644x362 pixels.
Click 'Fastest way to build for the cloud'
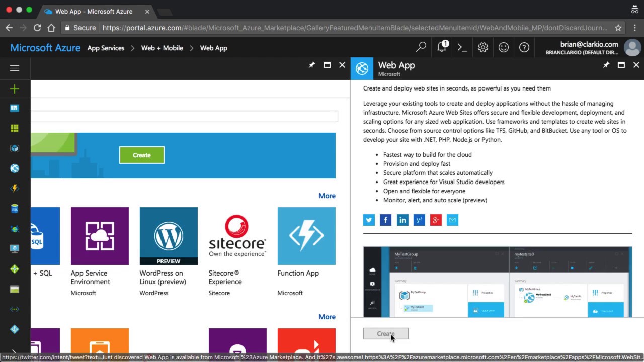[x=428, y=155]
